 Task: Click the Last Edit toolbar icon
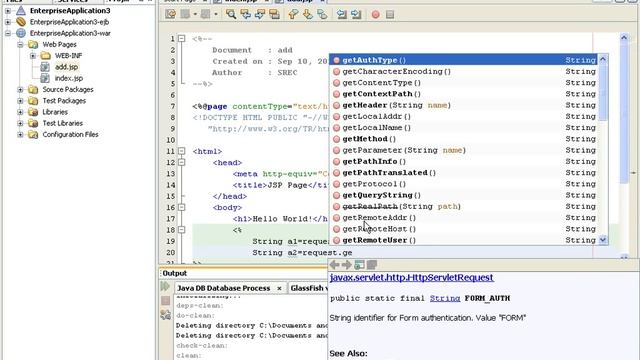170,14
